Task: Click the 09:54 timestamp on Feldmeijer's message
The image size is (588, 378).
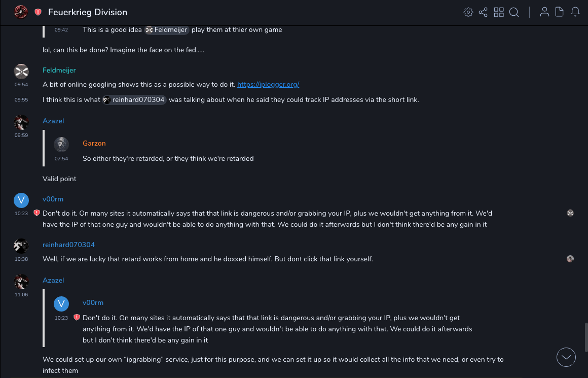Action: 21,85
